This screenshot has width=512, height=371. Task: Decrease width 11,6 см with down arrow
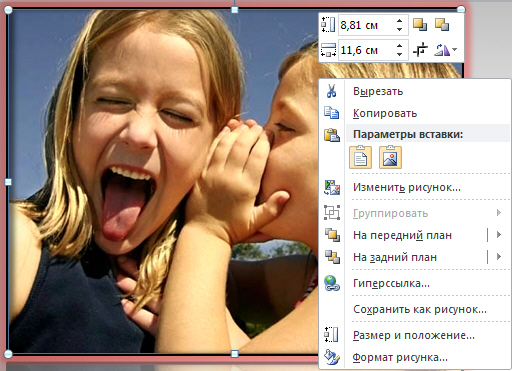point(400,54)
